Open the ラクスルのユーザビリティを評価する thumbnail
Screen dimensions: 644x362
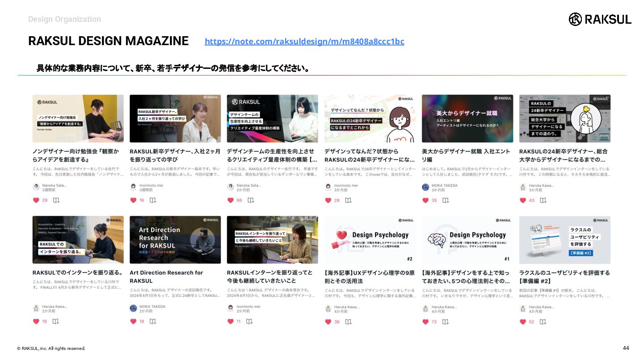click(x=565, y=240)
